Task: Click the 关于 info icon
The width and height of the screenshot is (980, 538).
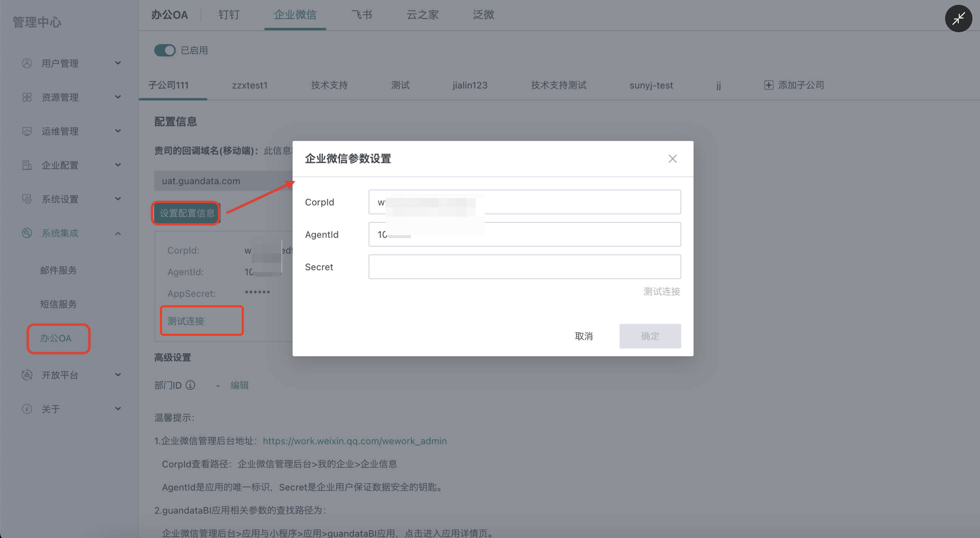Action: [27, 408]
